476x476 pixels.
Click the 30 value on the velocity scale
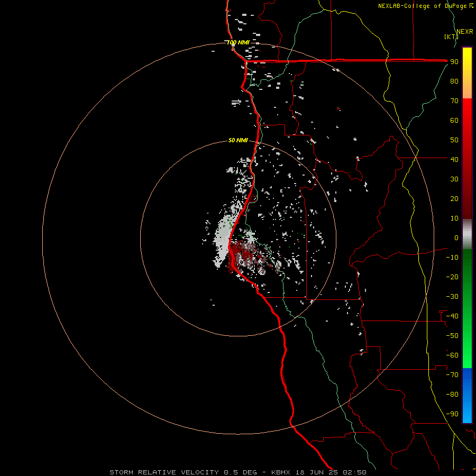coord(454,179)
